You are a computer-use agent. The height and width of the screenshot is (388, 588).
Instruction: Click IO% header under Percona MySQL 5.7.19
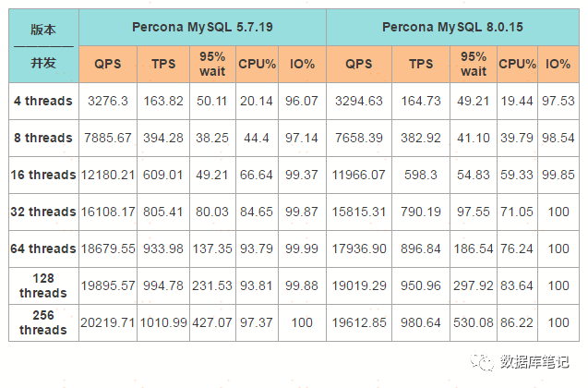point(301,65)
